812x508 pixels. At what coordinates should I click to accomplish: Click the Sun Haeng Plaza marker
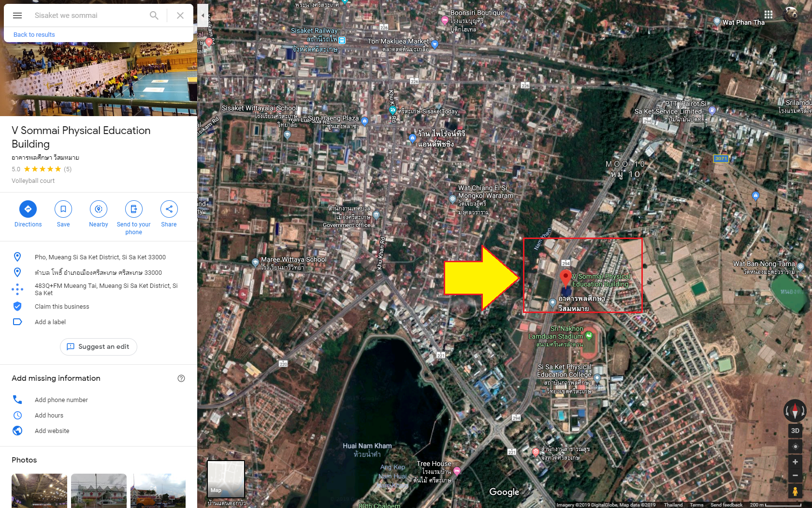(x=365, y=120)
